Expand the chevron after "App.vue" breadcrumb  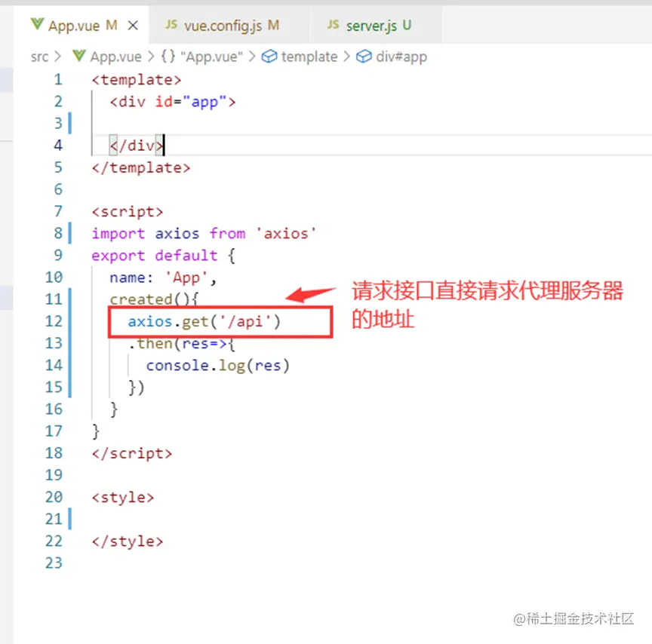(x=252, y=57)
